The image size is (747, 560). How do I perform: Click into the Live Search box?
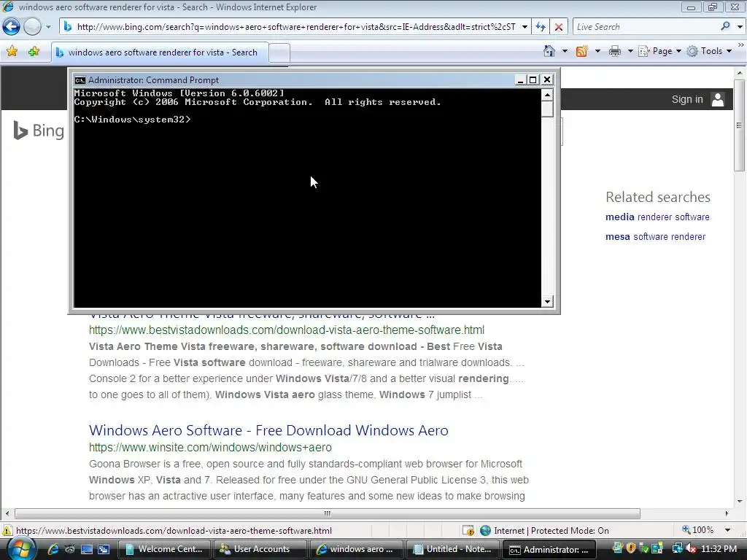coord(646,27)
